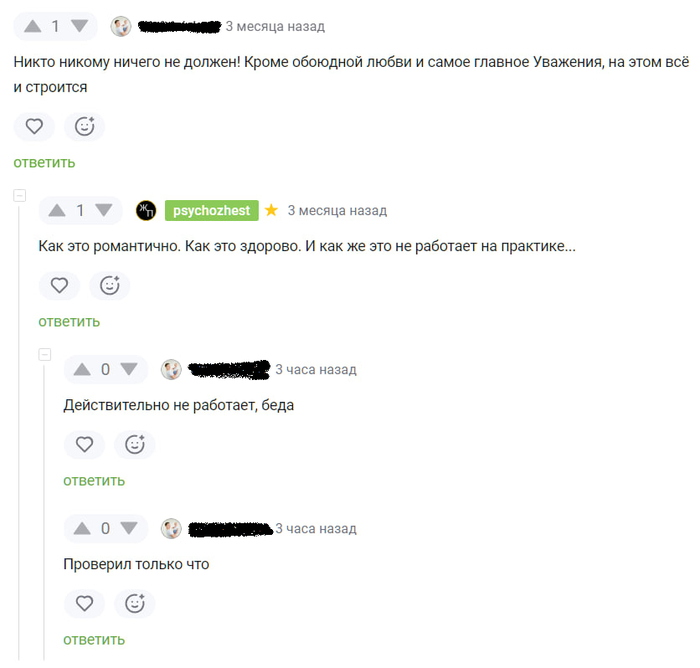Reply to the 'Проверил только что' comment
Viewport: 700px width, 668px height.
point(94,639)
